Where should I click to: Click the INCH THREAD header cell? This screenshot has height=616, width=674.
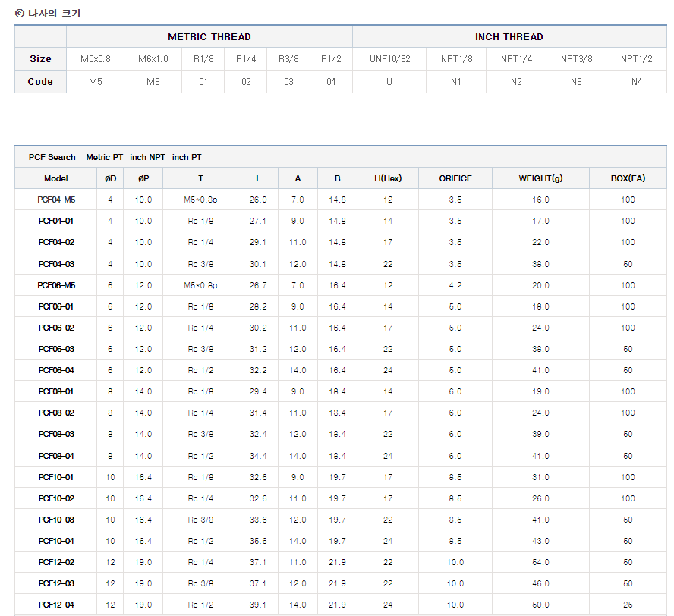509,36
